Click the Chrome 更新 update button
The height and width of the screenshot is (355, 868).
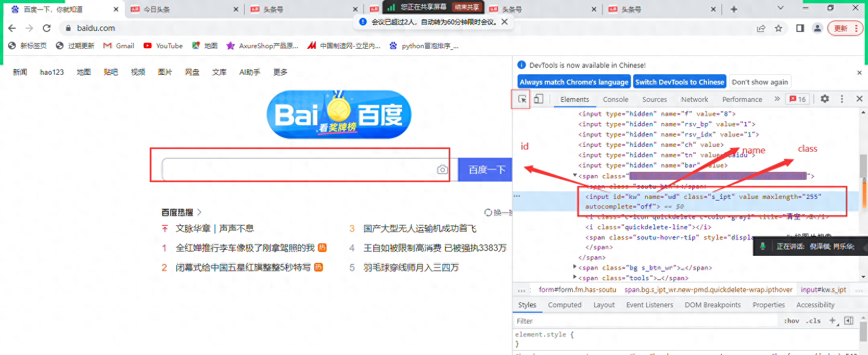[845, 28]
